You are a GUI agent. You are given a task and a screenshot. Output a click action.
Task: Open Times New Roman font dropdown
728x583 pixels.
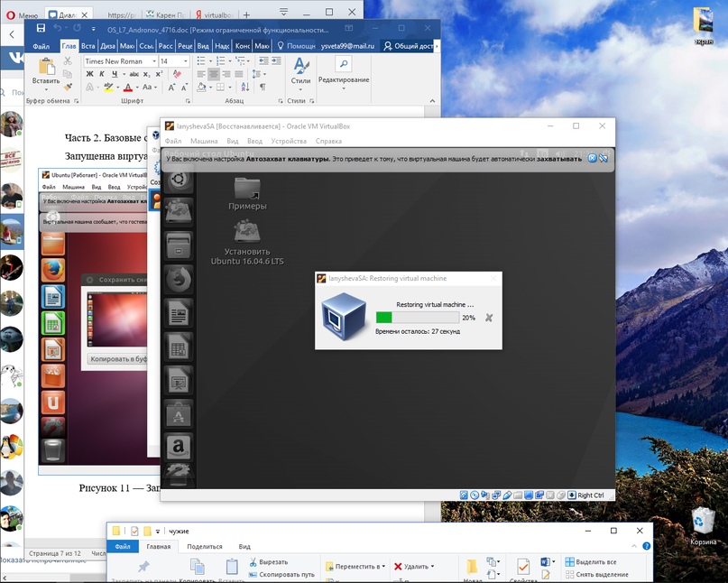154,61
